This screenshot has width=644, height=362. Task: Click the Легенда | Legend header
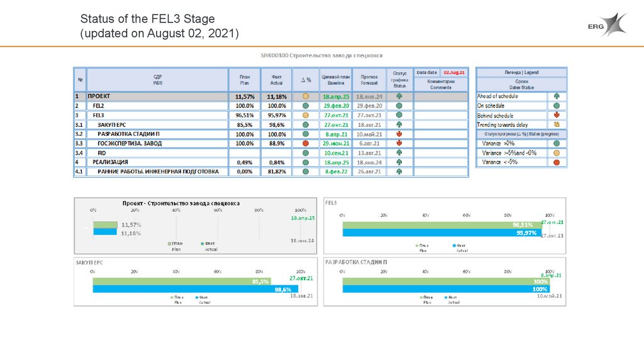tap(521, 73)
